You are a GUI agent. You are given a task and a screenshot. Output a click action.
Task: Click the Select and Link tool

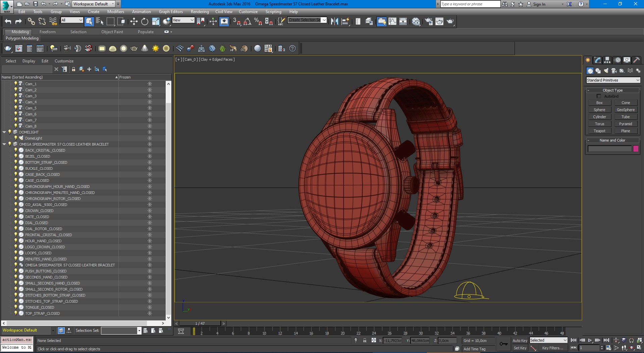pos(31,21)
